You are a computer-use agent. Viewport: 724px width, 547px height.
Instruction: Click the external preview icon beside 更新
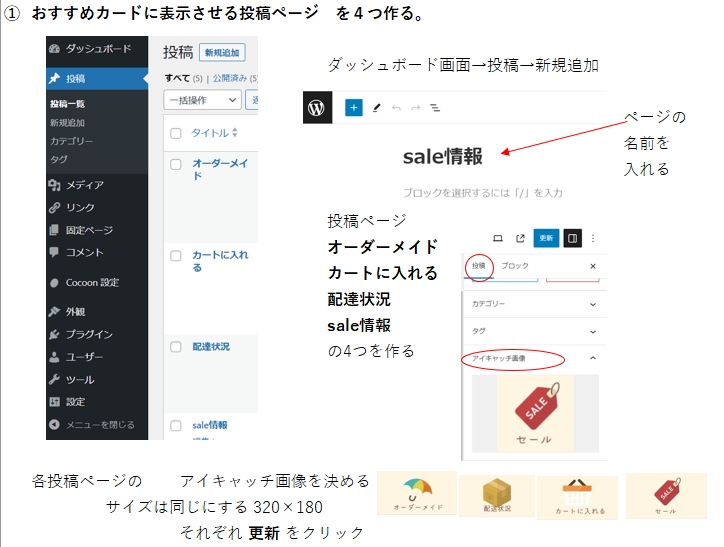click(x=520, y=238)
